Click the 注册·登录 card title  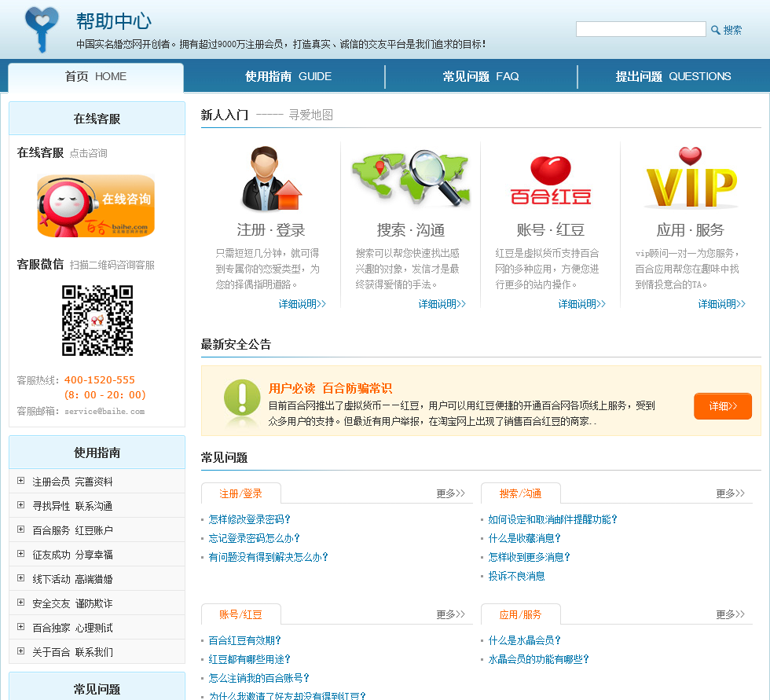(271, 229)
